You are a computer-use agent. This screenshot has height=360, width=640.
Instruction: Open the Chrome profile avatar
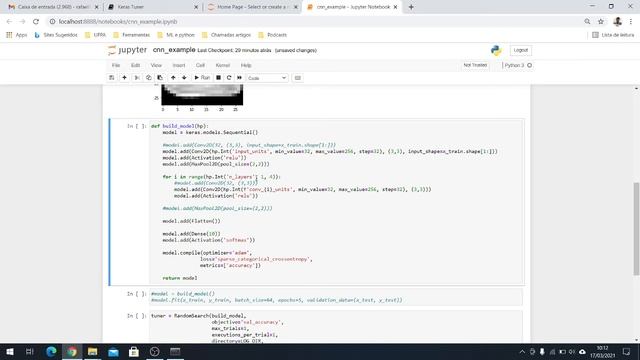coord(618,22)
